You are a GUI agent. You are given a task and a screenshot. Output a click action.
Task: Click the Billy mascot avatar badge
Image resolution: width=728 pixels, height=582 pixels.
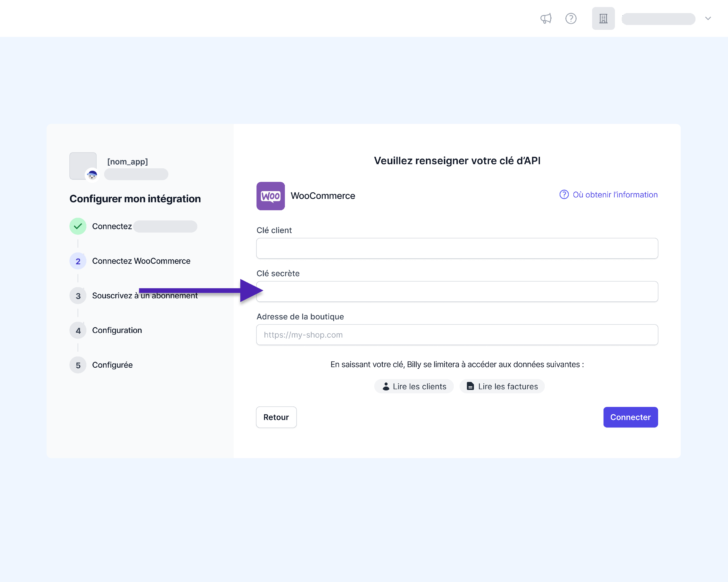coord(92,175)
